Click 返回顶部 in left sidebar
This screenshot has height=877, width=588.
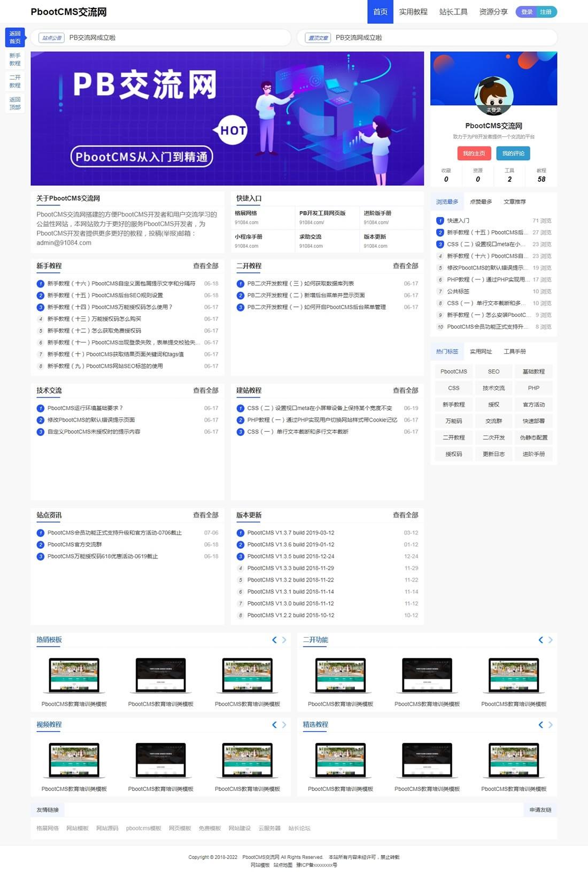pos(15,103)
